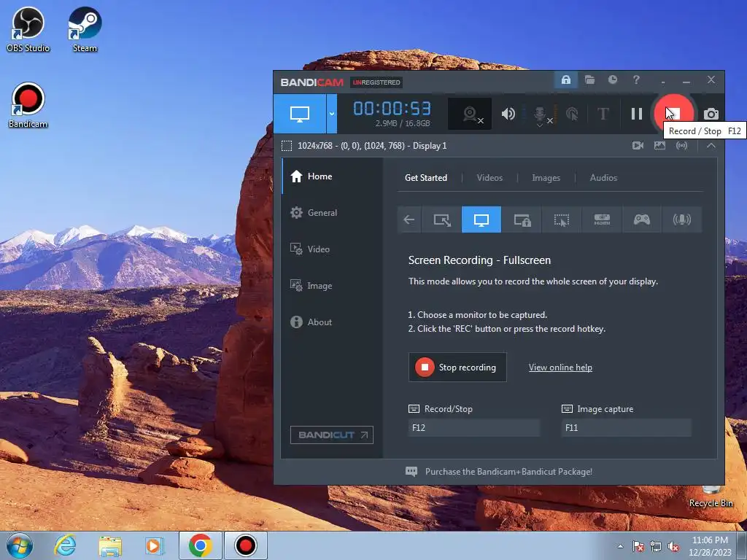Select rectangle on screen recording mode

441,219
